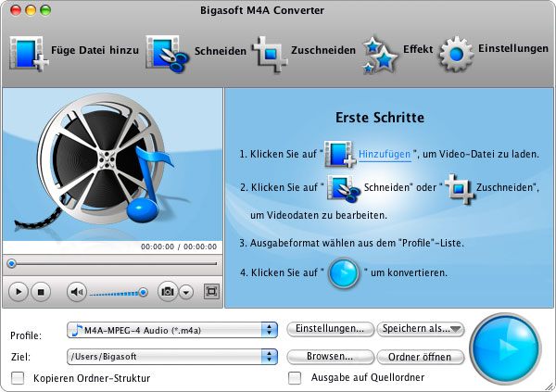Click the Ordner öffnen button
Image resolution: width=556 pixels, height=392 pixels.
[x=421, y=357]
